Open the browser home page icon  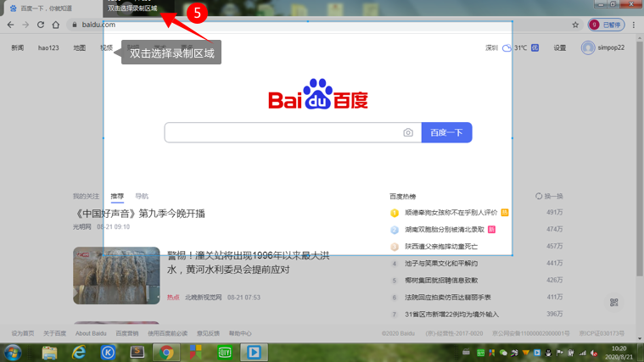click(x=56, y=25)
